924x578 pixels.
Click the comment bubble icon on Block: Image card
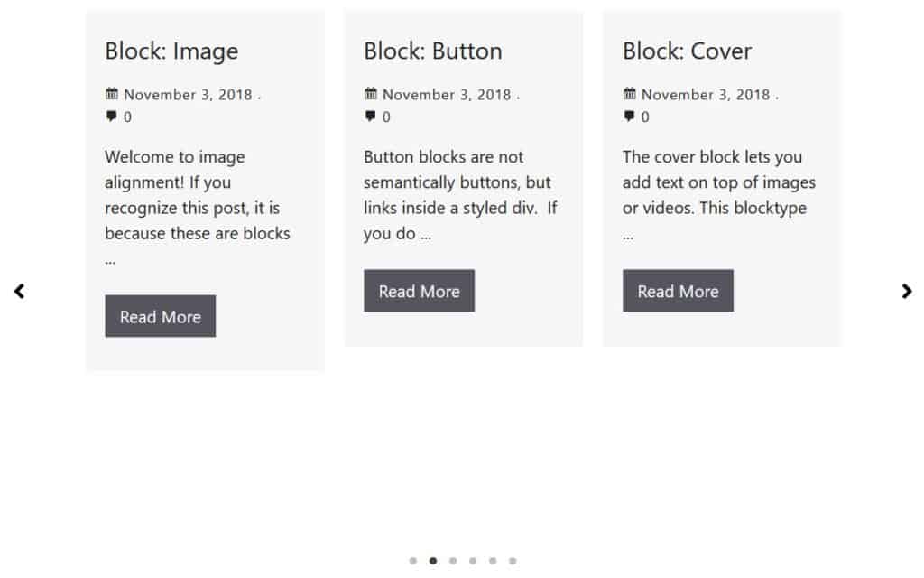111,116
